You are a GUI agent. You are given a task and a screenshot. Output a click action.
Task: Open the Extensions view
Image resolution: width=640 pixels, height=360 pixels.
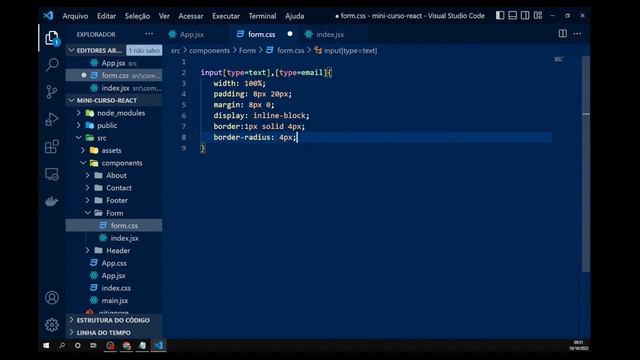(52, 147)
